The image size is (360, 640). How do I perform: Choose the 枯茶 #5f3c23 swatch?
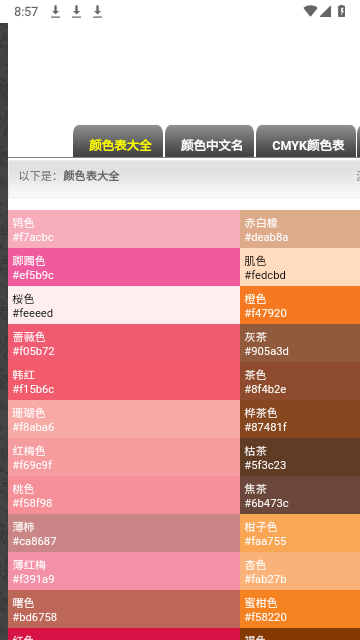300,457
